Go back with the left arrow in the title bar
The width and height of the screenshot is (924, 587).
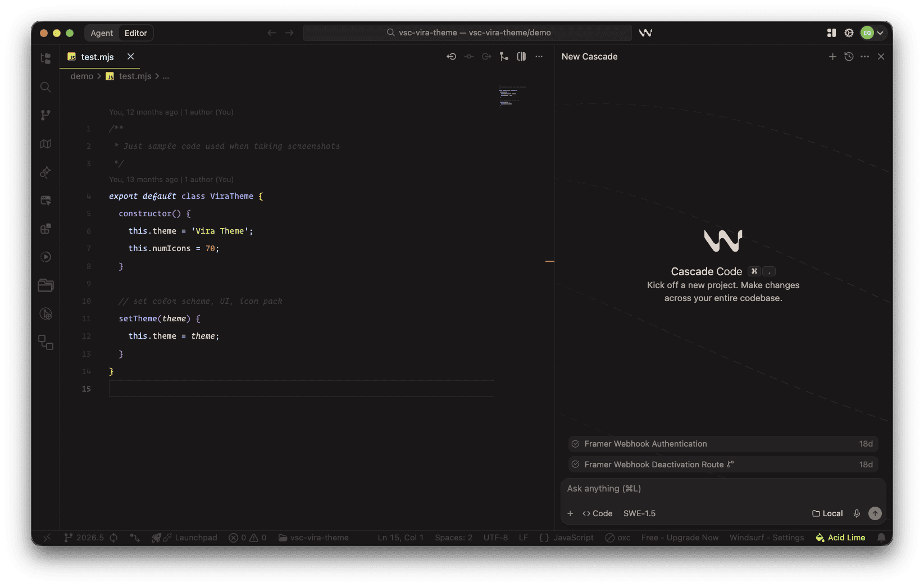coord(272,33)
